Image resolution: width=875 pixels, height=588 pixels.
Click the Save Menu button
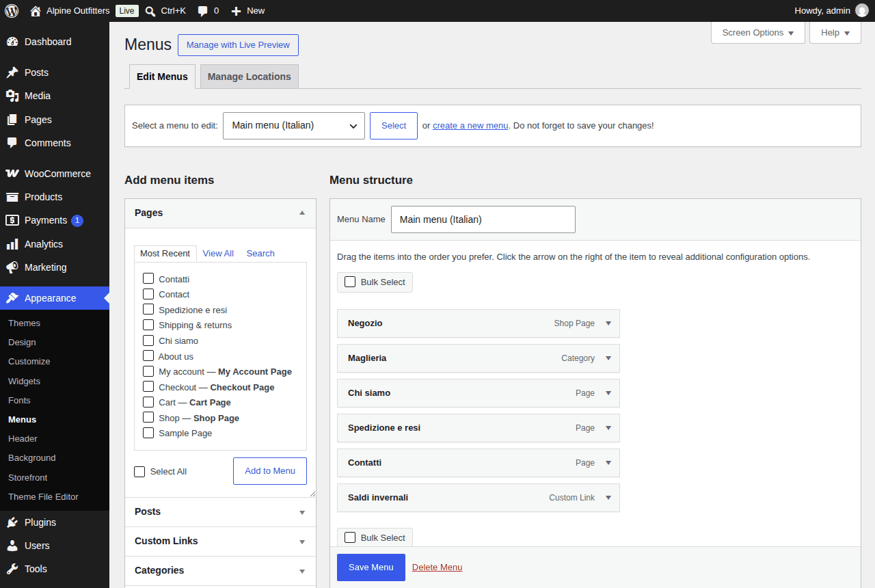(x=371, y=567)
